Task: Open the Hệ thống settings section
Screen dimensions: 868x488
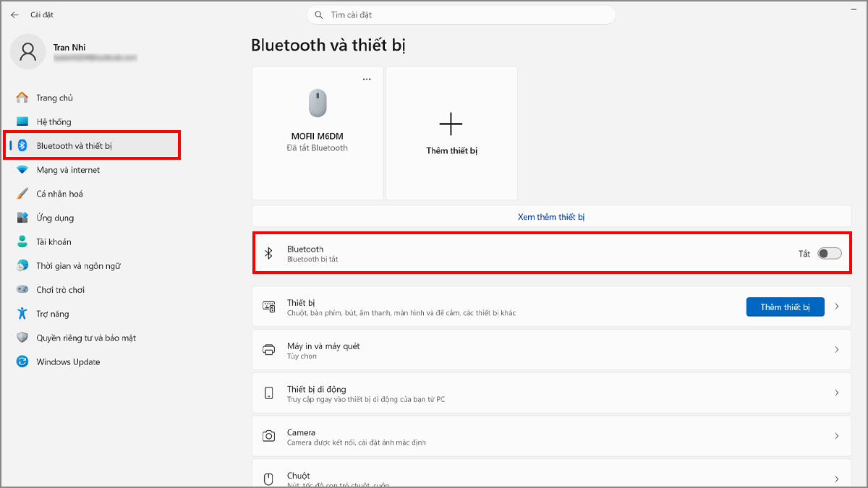Action: (x=93, y=121)
